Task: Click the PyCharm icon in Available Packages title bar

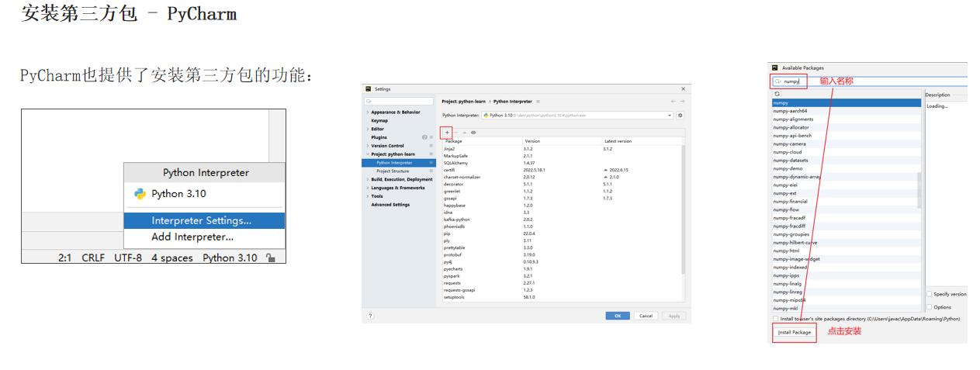Action: click(775, 67)
